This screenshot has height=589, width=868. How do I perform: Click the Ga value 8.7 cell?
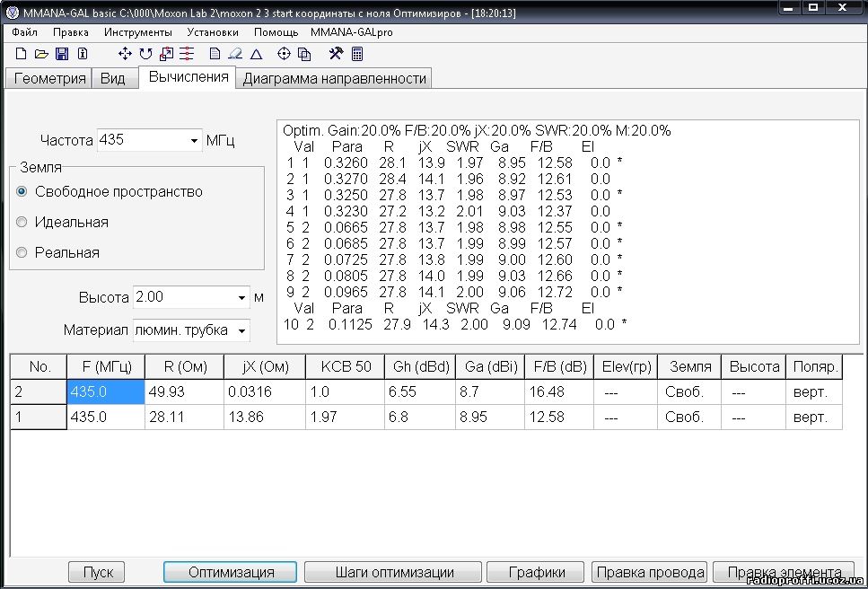490,392
